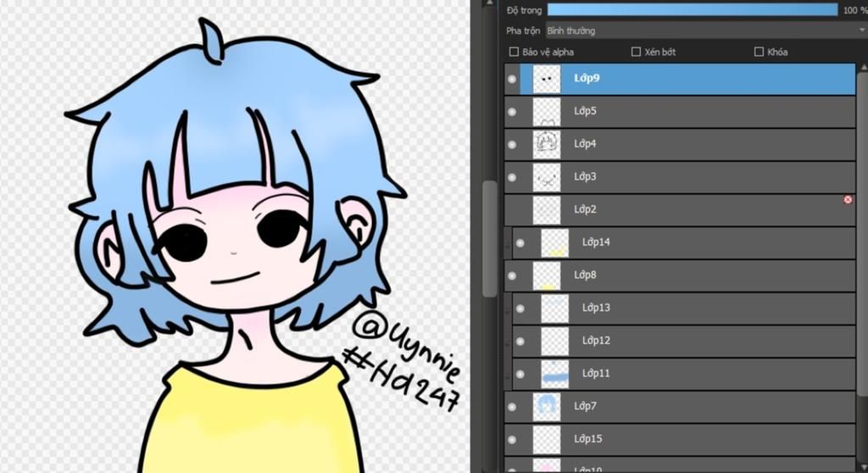
Task: Click the thumbnail of hidden layer Lớp2
Action: coord(547,210)
